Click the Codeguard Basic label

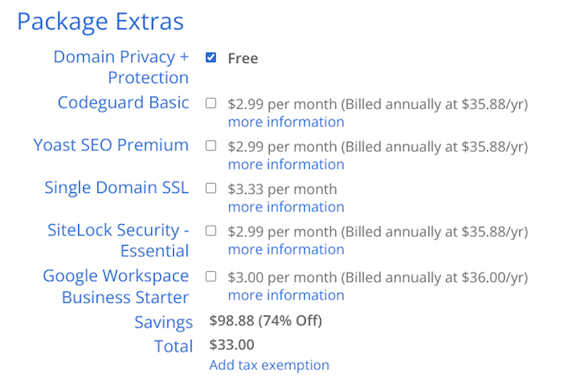pos(123,103)
